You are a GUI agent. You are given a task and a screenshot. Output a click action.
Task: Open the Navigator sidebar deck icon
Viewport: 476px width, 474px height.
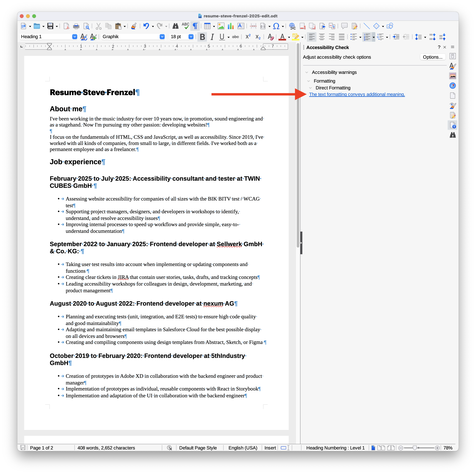click(x=452, y=86)
